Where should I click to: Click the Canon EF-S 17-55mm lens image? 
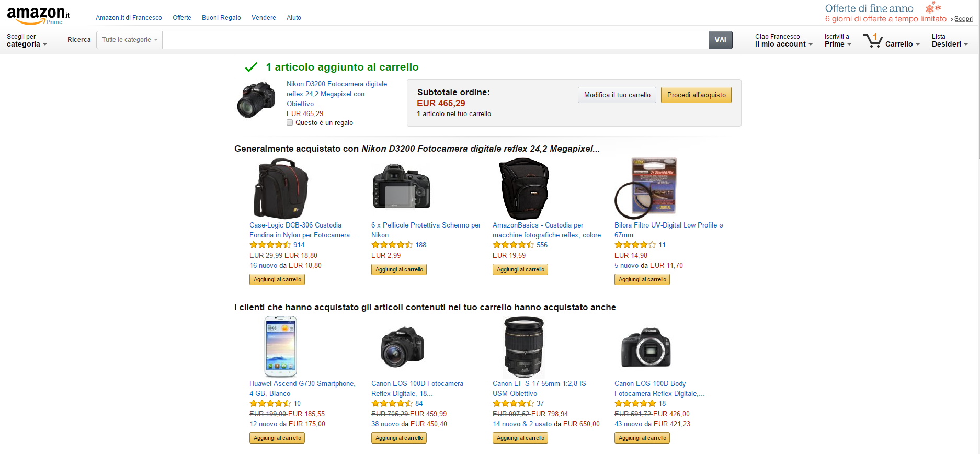pos(523,347)
